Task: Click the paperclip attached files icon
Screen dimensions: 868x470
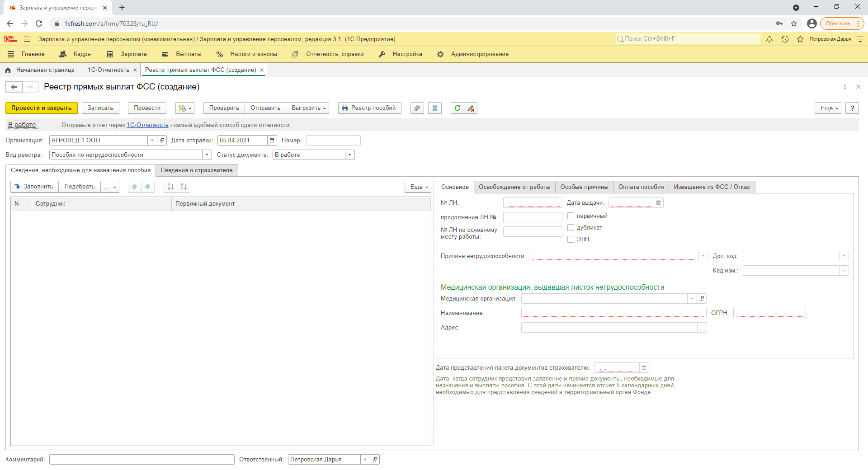Action: (417, 108)
